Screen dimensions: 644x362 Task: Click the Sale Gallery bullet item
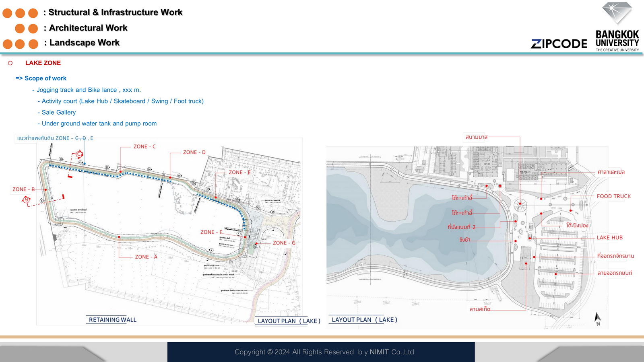click(58, 113)
